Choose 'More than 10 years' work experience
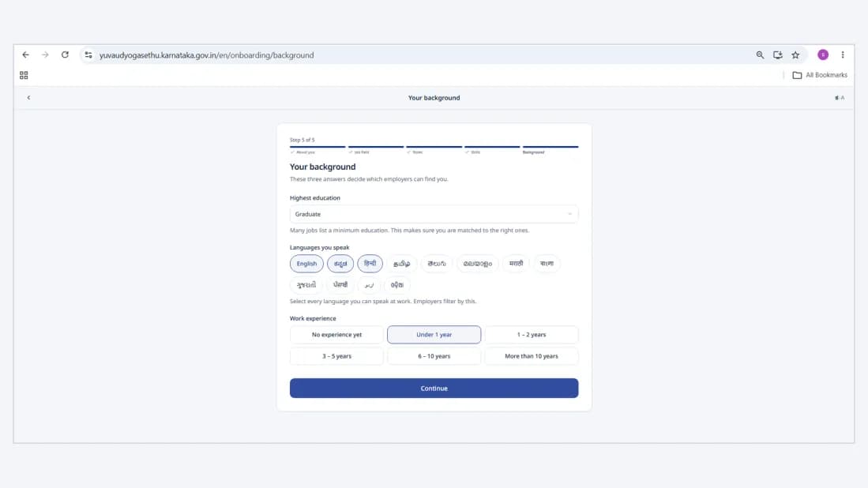 pyautogui.click(x=532, y=356)
